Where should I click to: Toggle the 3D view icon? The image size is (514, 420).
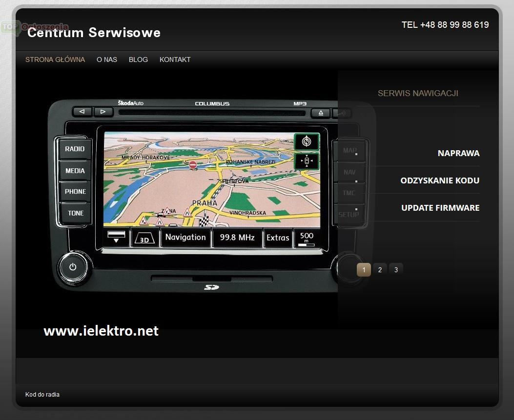(144, 238)
